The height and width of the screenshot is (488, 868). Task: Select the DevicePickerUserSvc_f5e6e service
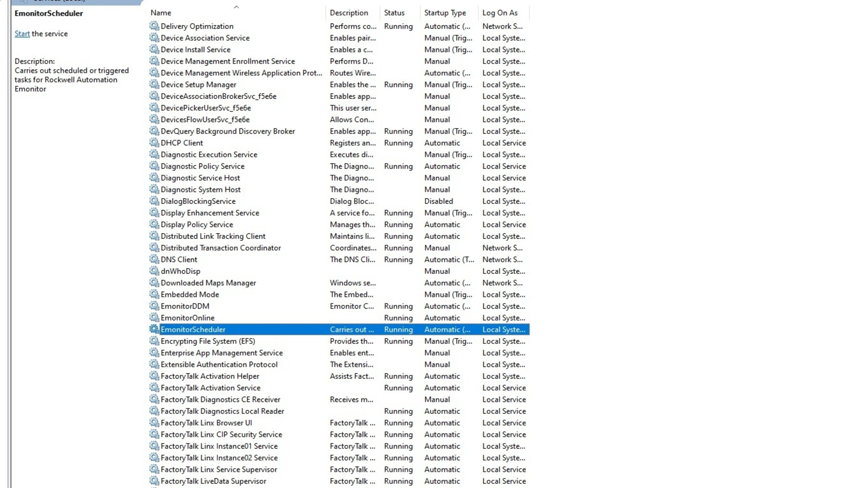tap(339, 108)
